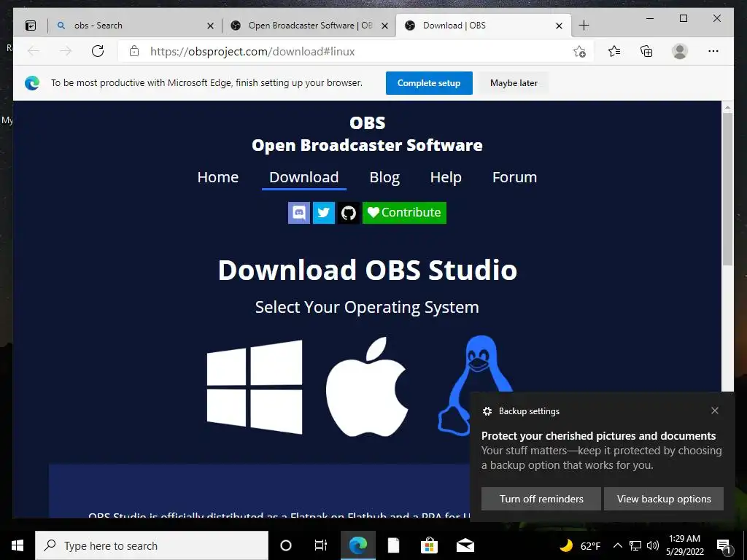Image resolution: width=747 pixels, height=560 pixels.
Task: View site info via the lock icon
Action: pyautogui.click(x=134, y=51)
